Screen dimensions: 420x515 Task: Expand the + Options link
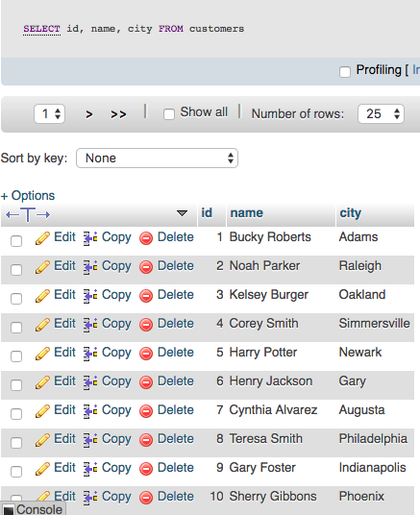click(x=28, y=196)
